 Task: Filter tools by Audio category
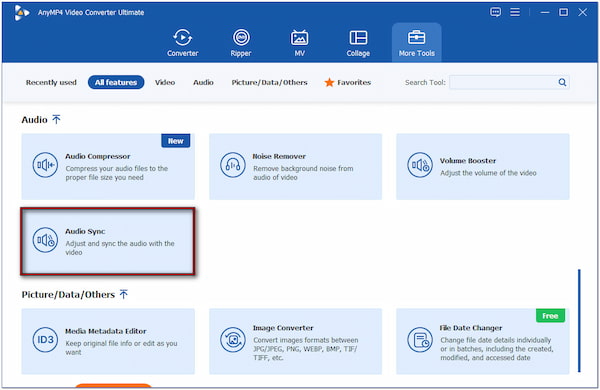point(203,82)
